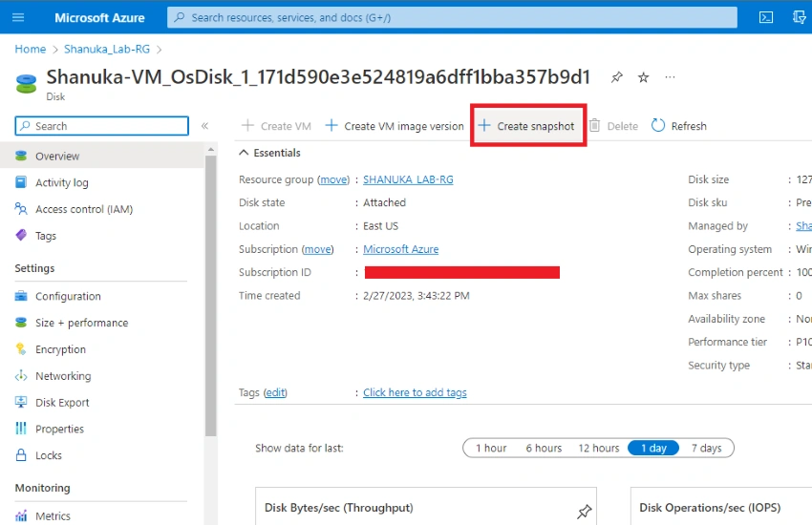Click the Configuration icon
The width and height of the screenshot is (812, 525).
(x=21, y=296)
